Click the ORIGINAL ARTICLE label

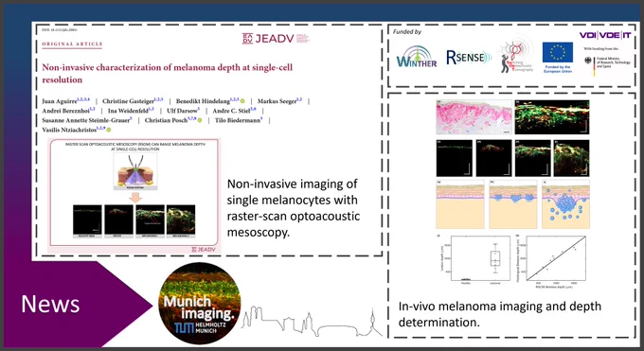pyautogui.click(x=72, y=44)
